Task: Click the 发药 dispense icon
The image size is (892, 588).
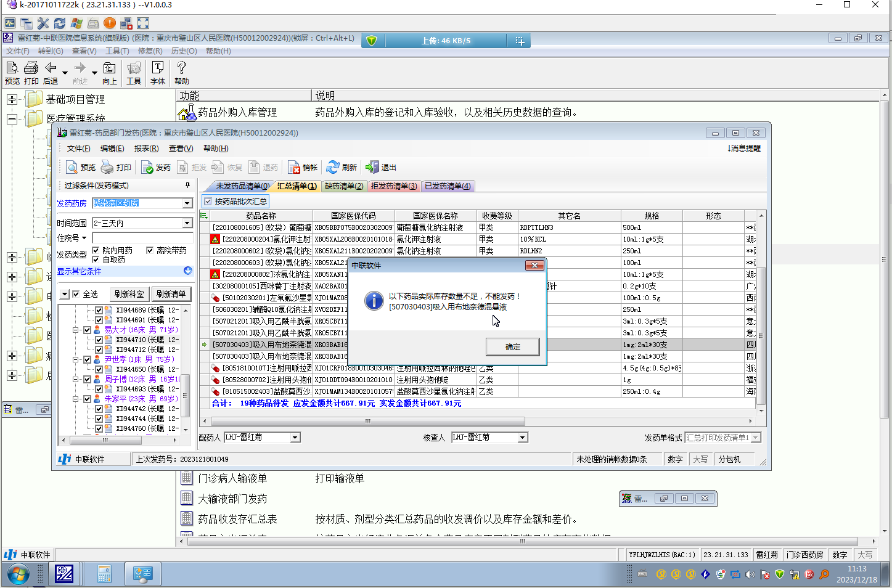Action: tap(147, 168)
